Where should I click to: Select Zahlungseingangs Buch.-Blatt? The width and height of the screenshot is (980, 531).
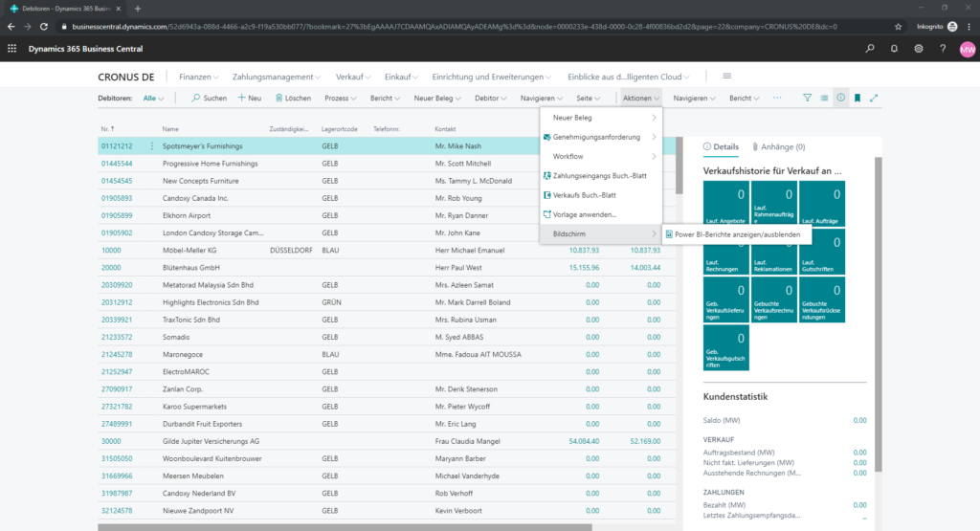pos(601,175)
